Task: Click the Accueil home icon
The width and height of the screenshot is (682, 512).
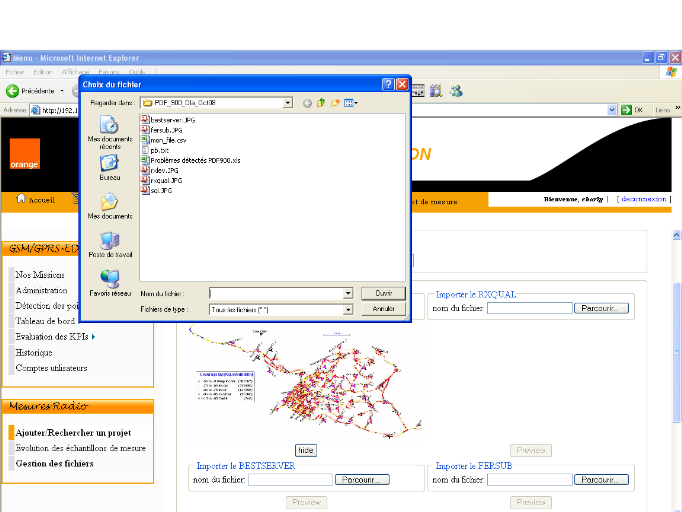Action: pyautogui.click(x=20, y=199)
